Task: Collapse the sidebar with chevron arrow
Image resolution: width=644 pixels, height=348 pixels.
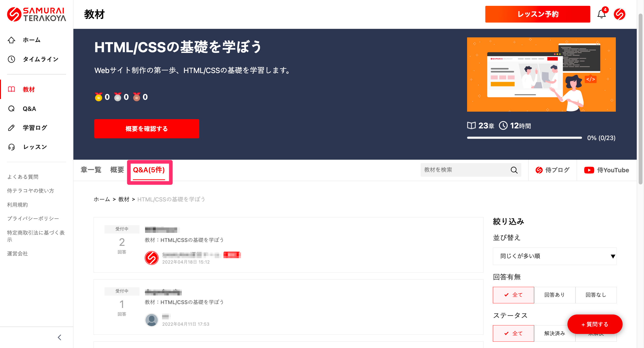Action: point(59,338)
